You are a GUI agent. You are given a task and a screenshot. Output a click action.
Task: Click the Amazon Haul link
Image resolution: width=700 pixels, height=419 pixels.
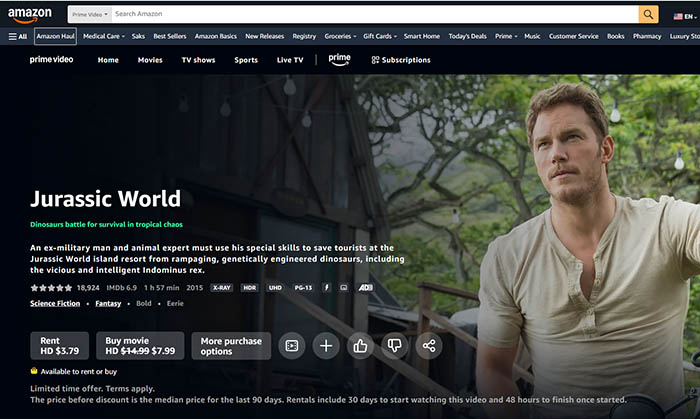tap(55, 37)
